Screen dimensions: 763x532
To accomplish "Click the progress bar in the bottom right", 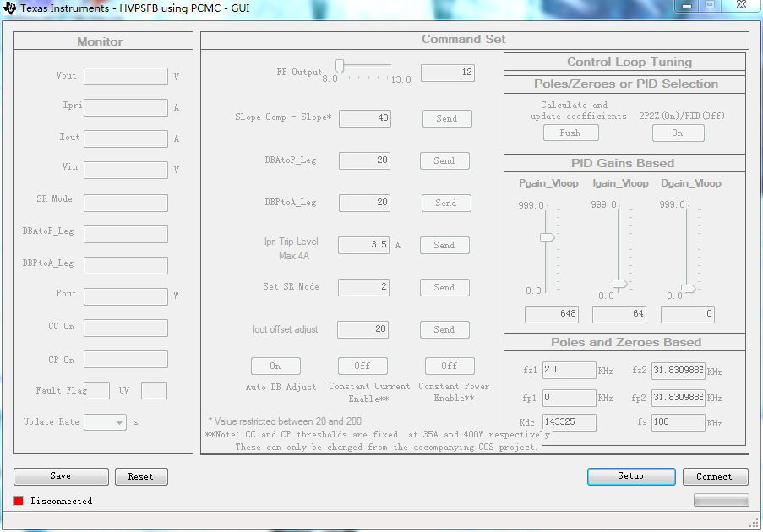I will 721,500.
